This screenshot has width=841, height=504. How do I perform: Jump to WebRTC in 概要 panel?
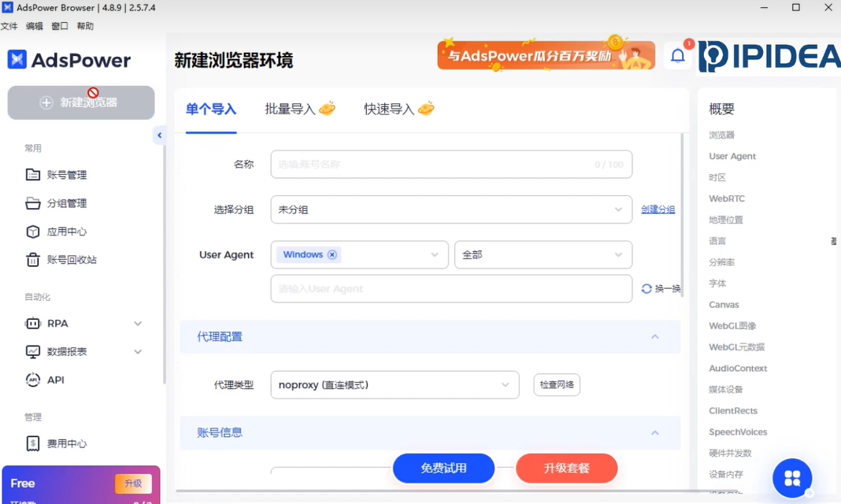(x=727, y=198)
